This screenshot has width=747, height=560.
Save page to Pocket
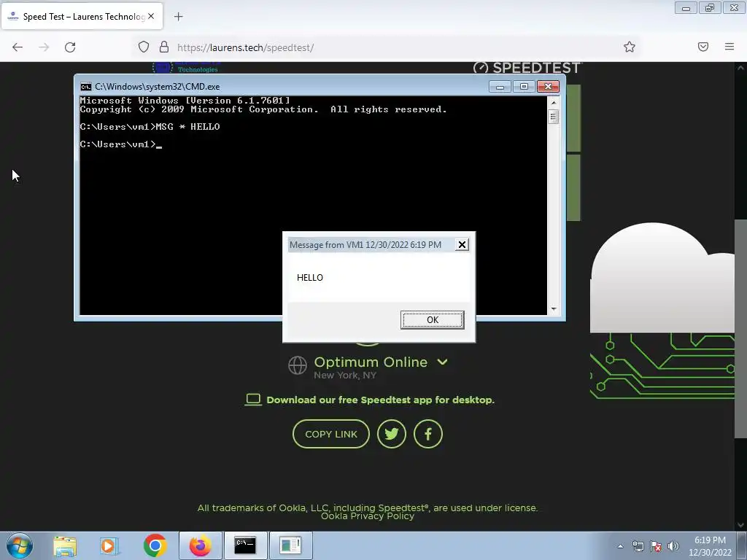coord(703,47)
